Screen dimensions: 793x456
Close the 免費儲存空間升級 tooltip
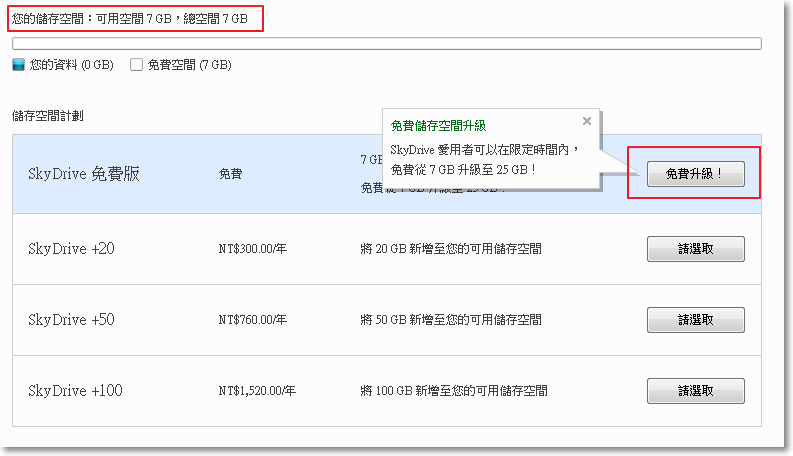(x=587, y=121)
